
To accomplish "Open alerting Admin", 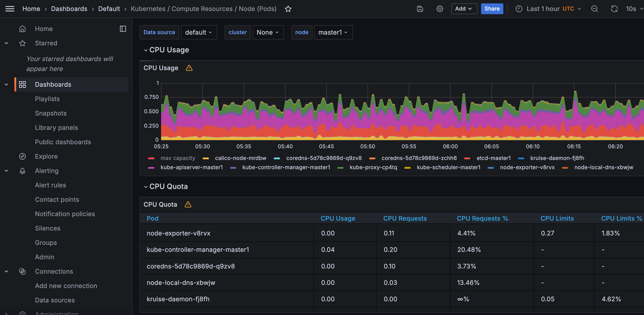I will 44,257.
